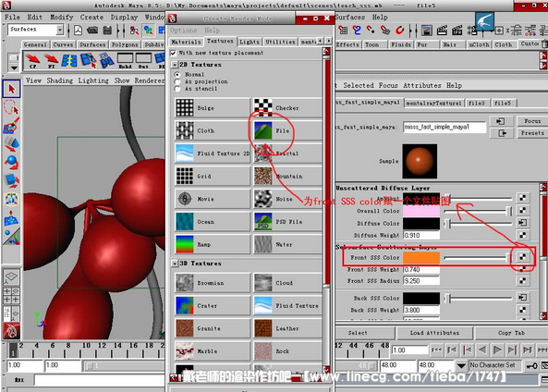Open the Create menu
Screen dimensions: 548x392
point(91,18)
